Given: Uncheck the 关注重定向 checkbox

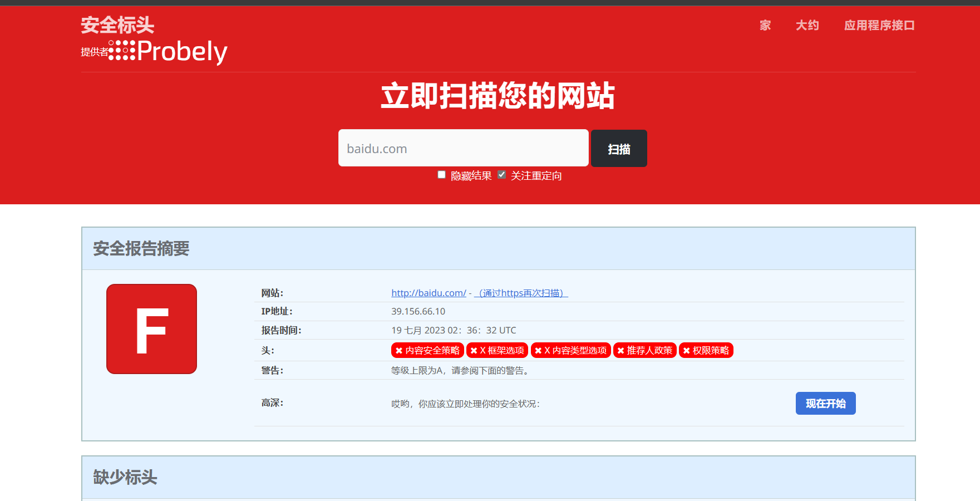Looking at the screenshot, I should point(502,175).
